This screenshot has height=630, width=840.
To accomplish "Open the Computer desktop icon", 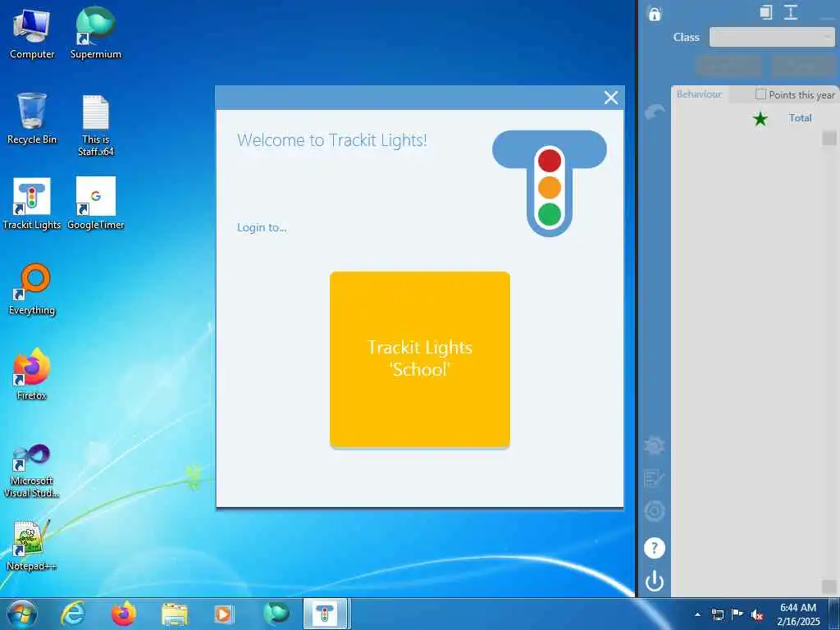I will click(32, 34).
